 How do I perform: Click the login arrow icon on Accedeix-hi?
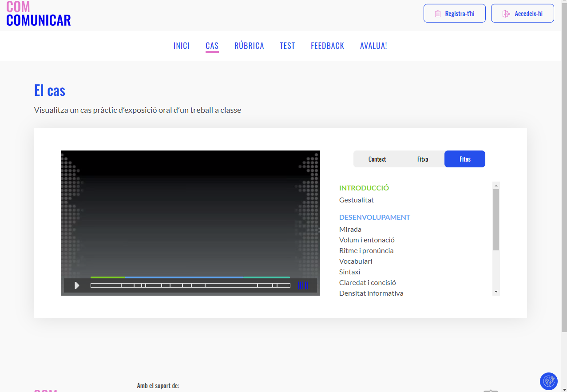pos(506,14)
